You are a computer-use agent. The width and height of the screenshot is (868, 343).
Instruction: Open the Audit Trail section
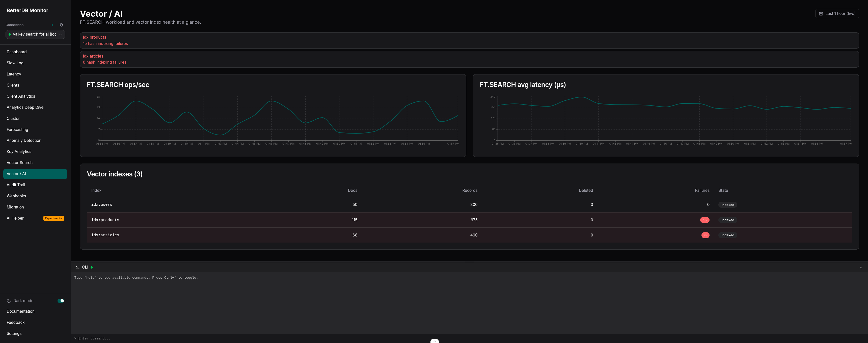click(x=16, y=185)
